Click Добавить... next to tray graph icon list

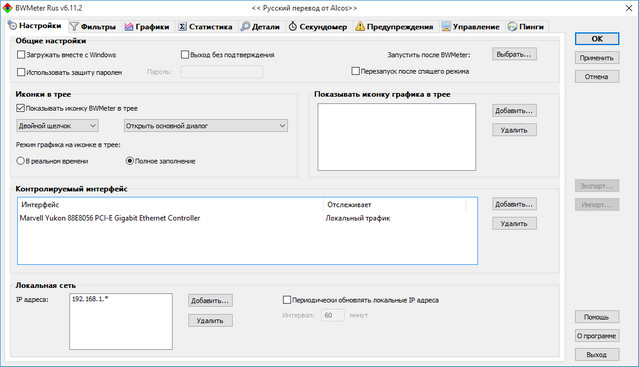click(514, 110)
